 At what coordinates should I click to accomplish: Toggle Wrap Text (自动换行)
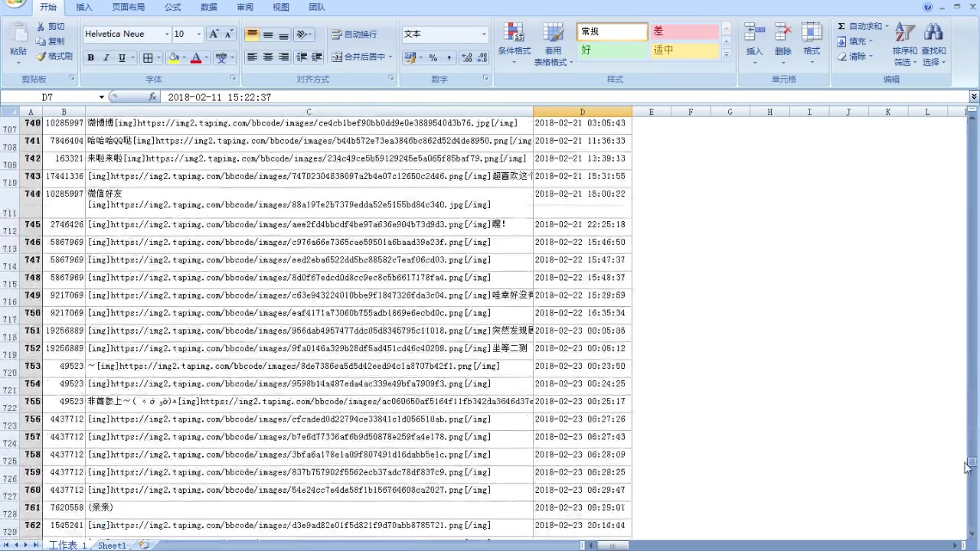pos(354,34)
